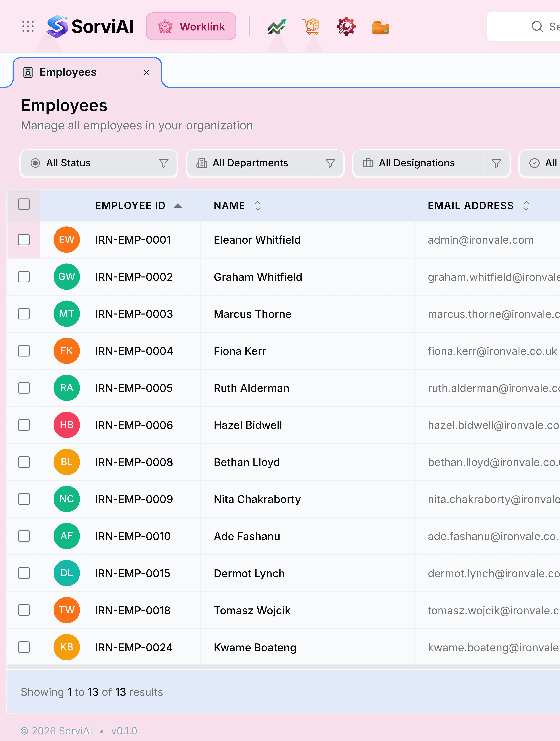Click the filter funnel beside All Status
The height and width of the screenshot is (741, 560).
click(164, 163)
